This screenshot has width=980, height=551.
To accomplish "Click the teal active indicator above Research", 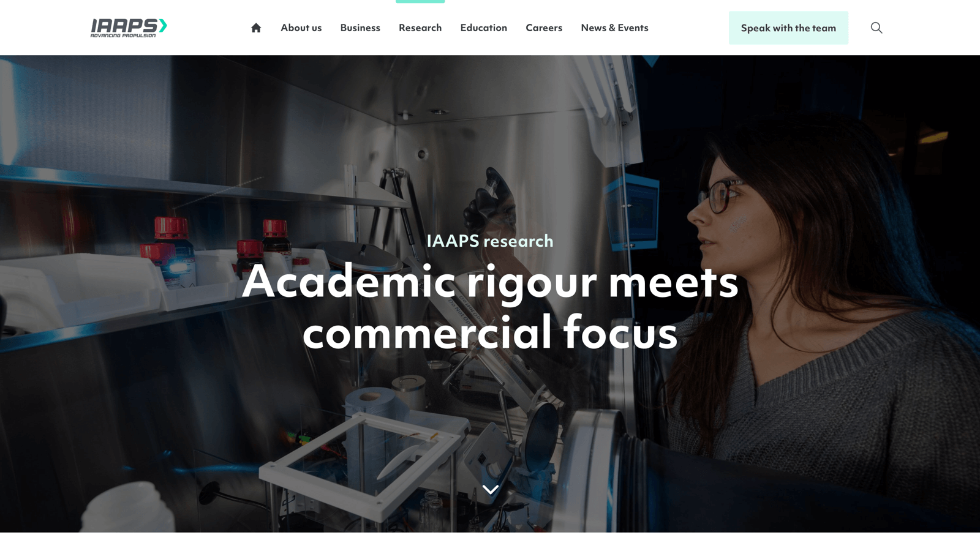I will [420, 1].
